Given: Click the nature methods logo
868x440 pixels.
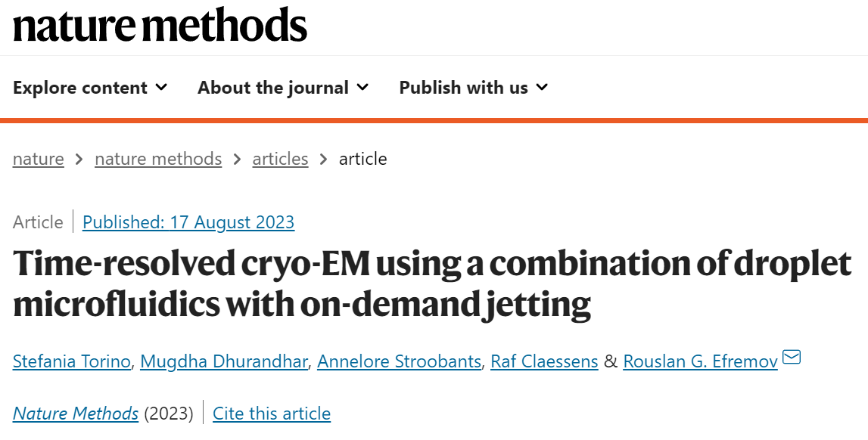Looking at the screenshot, I should pos(160,24).
